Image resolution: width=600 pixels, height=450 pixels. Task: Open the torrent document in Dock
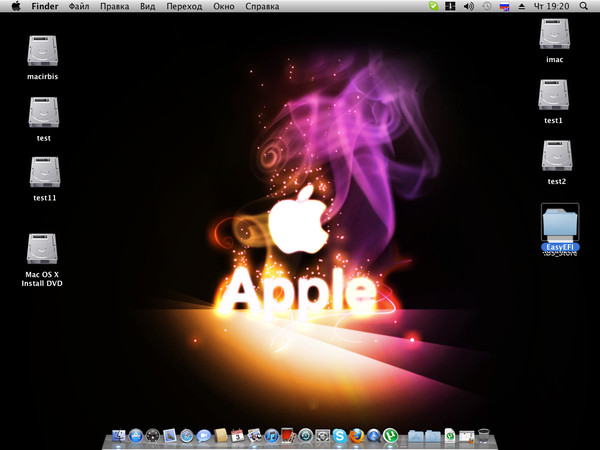click(450, 435)
